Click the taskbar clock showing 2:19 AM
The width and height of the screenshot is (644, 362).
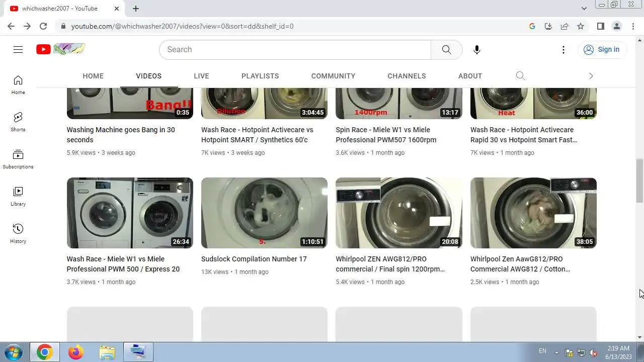click(618, 352)
